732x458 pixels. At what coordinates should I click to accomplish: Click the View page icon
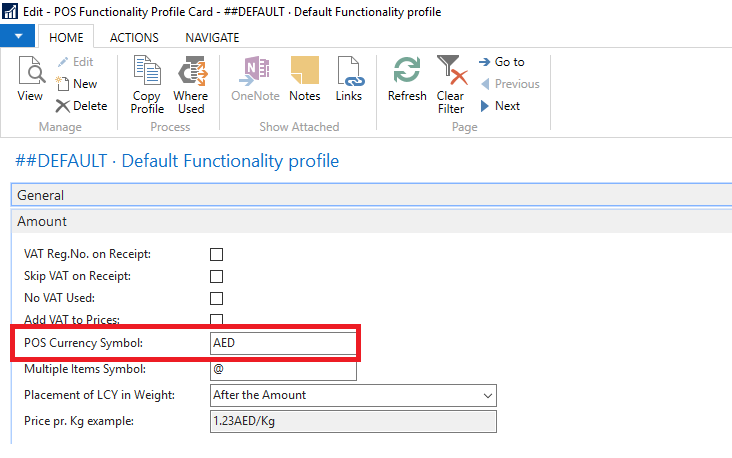tap(31, 70)
